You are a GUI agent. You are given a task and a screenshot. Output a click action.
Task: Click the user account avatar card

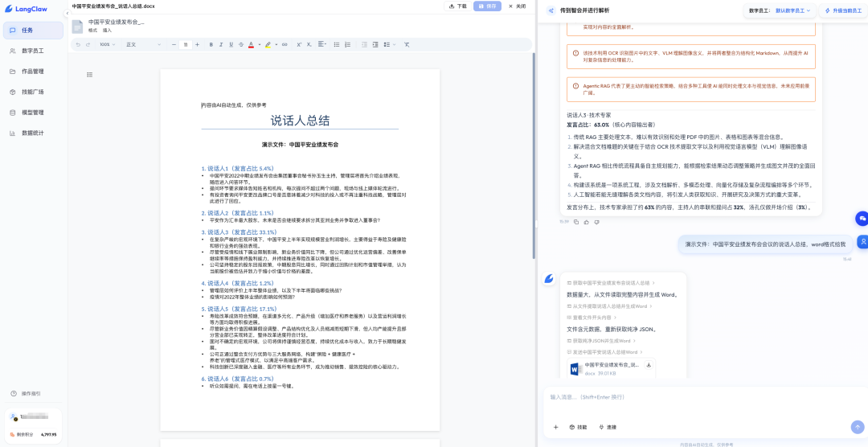click(34, 424)
